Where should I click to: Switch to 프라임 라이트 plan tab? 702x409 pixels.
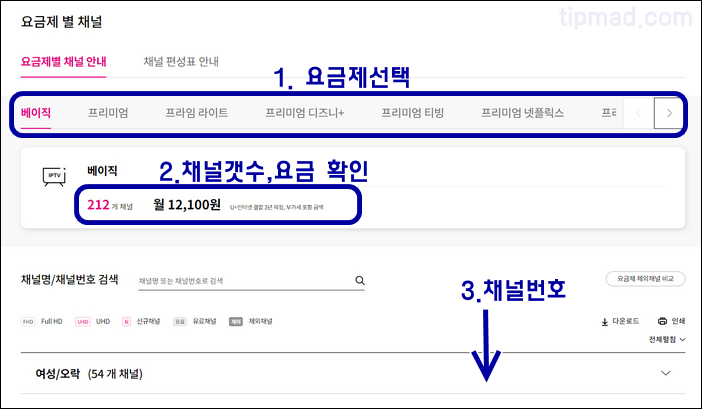[197, 113]
